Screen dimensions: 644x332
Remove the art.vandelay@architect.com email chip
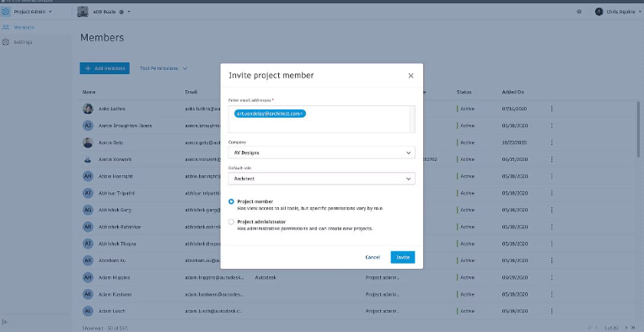302,114
